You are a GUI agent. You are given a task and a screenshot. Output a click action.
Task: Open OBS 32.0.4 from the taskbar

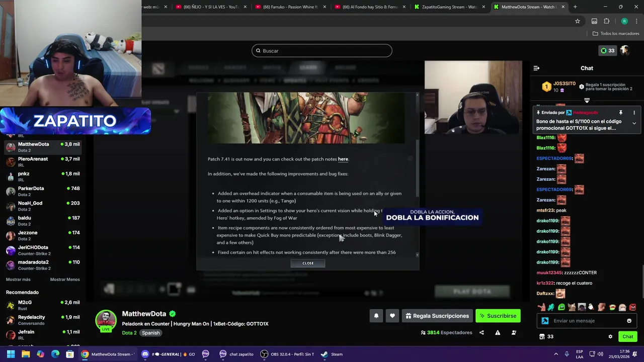(287, 354)
